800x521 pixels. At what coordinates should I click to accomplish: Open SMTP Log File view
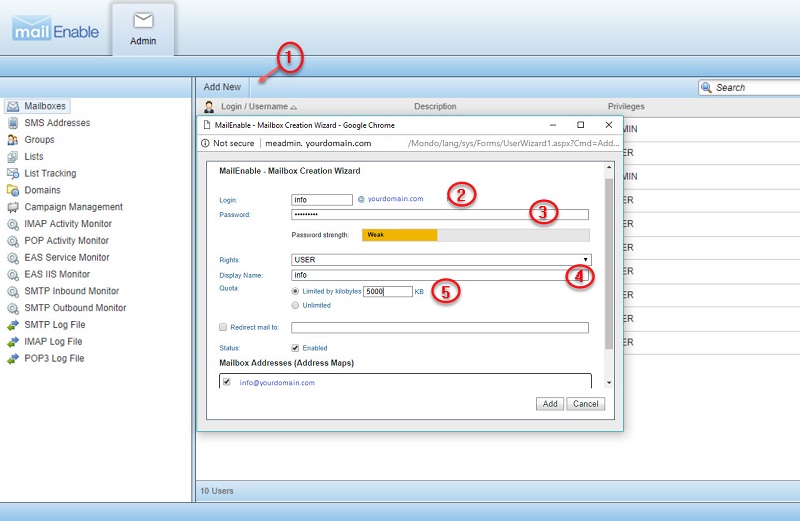55,325
